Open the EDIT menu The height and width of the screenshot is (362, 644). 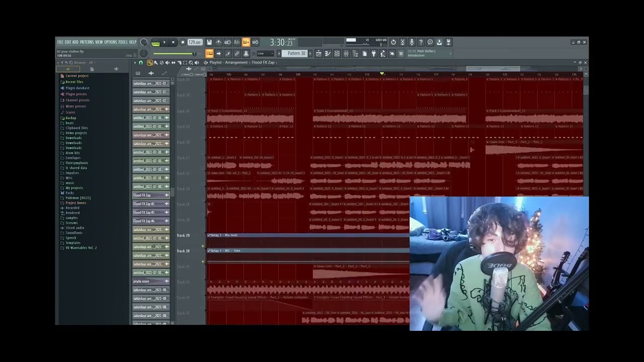(67, 42)
